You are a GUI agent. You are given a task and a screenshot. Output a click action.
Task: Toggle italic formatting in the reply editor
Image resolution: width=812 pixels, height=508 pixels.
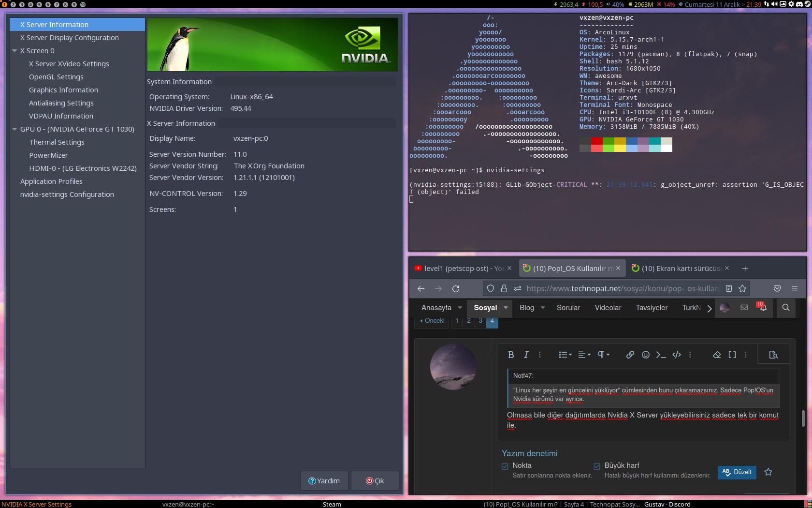526,355
